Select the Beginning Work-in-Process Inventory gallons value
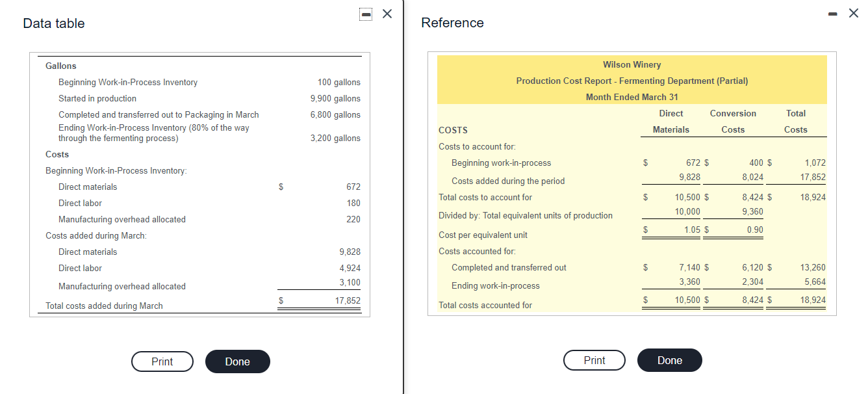The height and width of the screenshot is (394, 868). (x=336, y=82)
